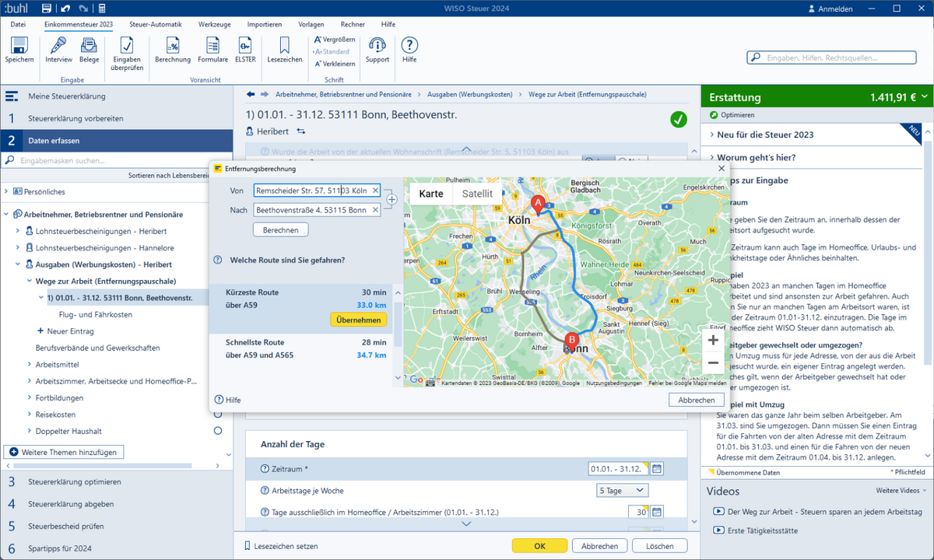
Task: Open the Formulare preview
Action: 212,45
